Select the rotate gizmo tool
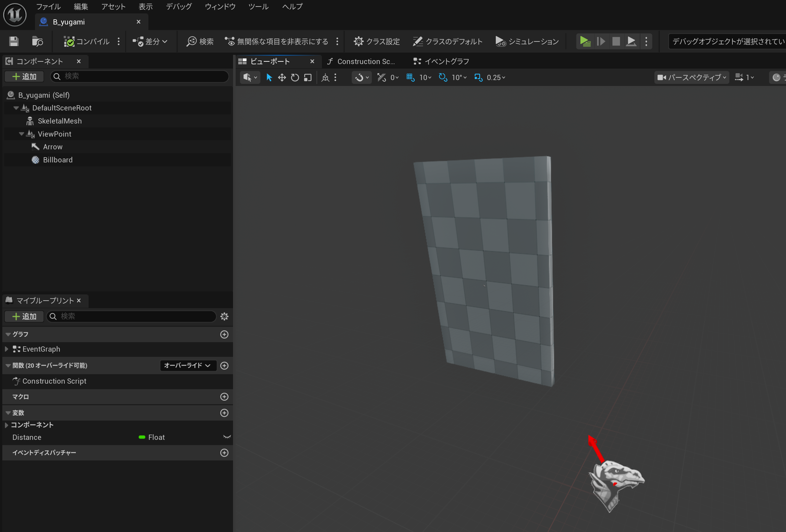The width and height of the screenshot is (786, 532). point(295,77)
